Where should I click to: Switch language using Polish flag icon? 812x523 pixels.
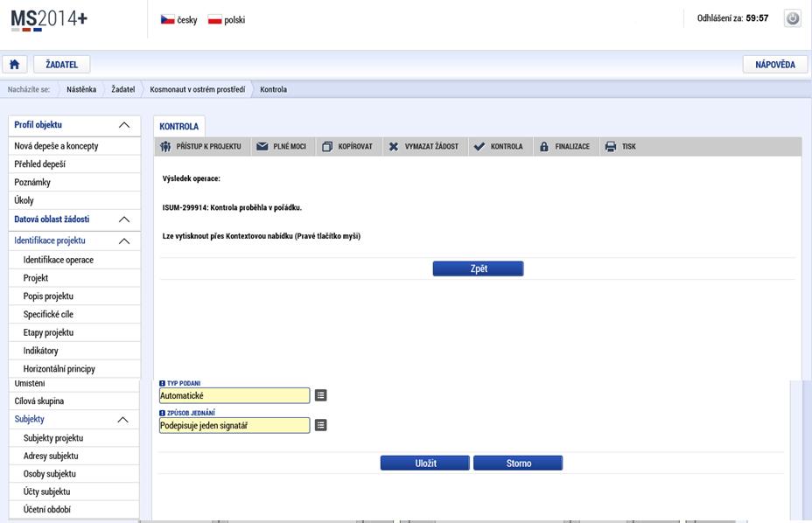[214, 19]
